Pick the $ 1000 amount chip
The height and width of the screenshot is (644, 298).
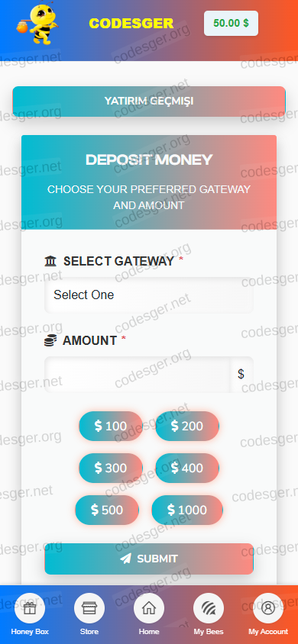coord(187,510)
